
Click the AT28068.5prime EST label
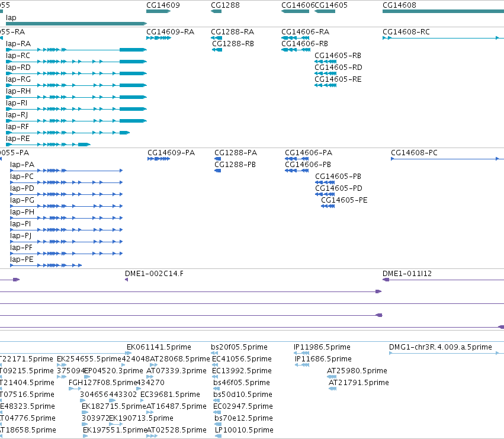(x=180, y=359)
